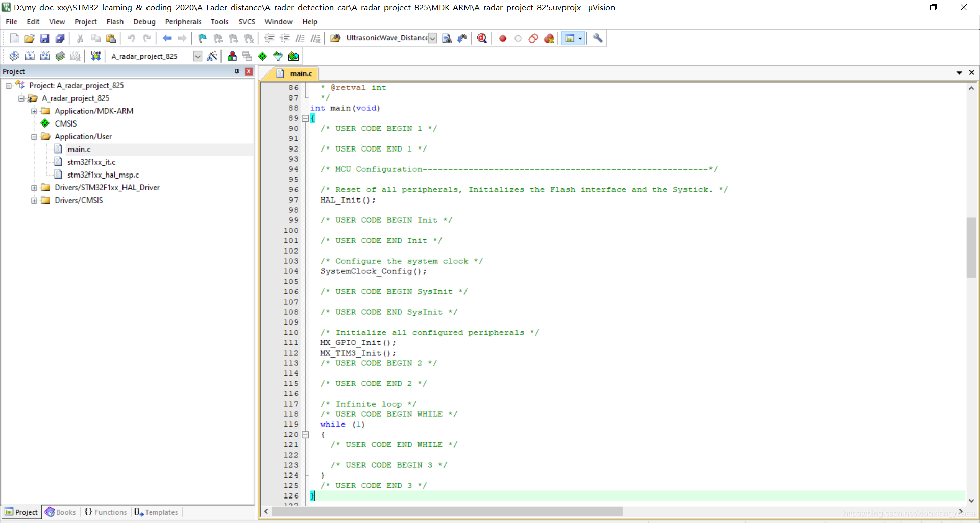The image size is (980, 523).
Task: Select main.c in the project tree
Action: [x=79, y=150]
